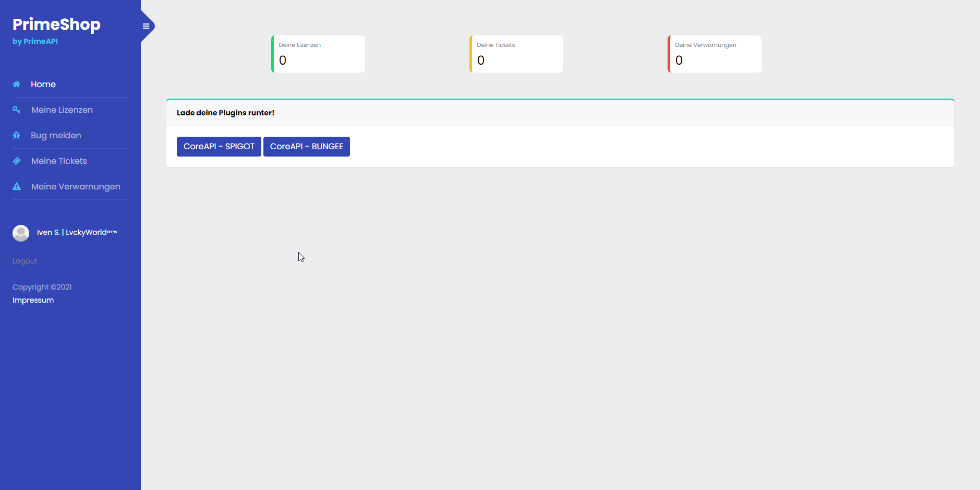Click the Deine Lizenzen counter card
The height and width of the screenshot is (490, 980).
318,54
